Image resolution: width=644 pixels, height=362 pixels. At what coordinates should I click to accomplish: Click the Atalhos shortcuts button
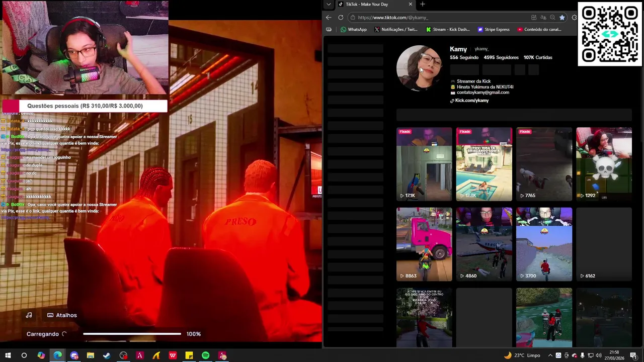[x=62, y=315]
